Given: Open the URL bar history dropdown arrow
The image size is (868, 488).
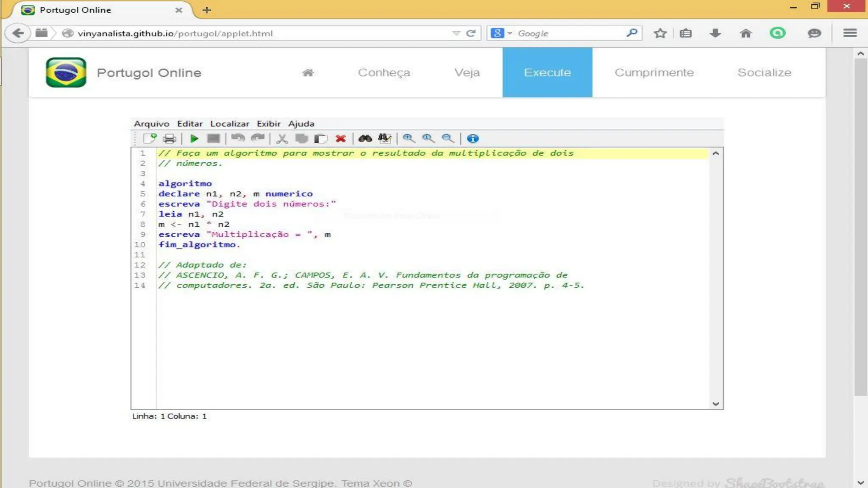Looking at the screenshot, I should click(x=456, y=33).
